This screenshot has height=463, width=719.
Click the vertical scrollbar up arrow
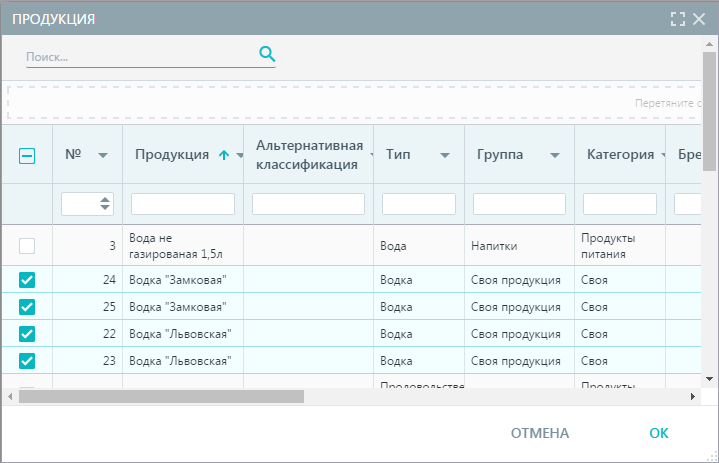[x=709, y=44]
